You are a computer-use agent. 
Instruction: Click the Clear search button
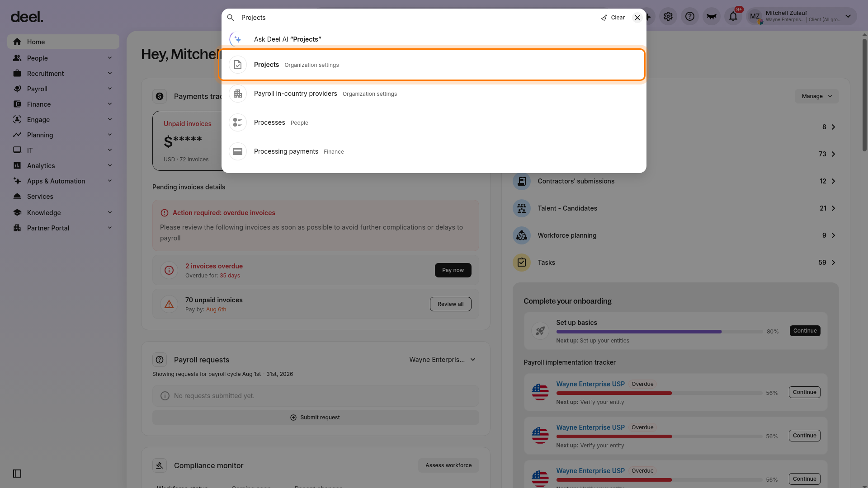[x=613, y=18]
